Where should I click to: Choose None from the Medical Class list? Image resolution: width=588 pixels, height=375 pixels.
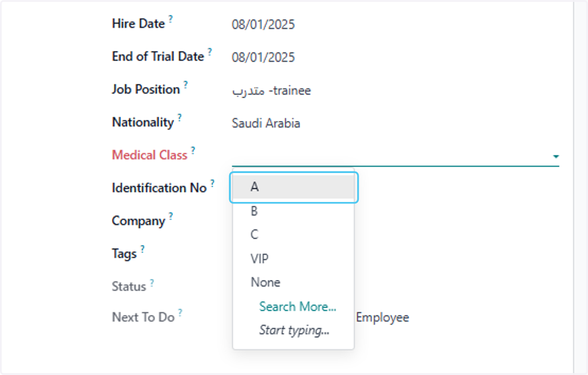point(294,282)
